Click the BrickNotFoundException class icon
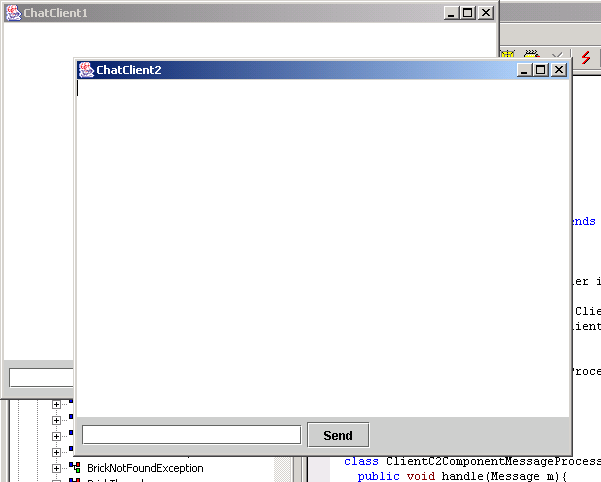The width and height of the screenshot is (601, 482). 74,467
